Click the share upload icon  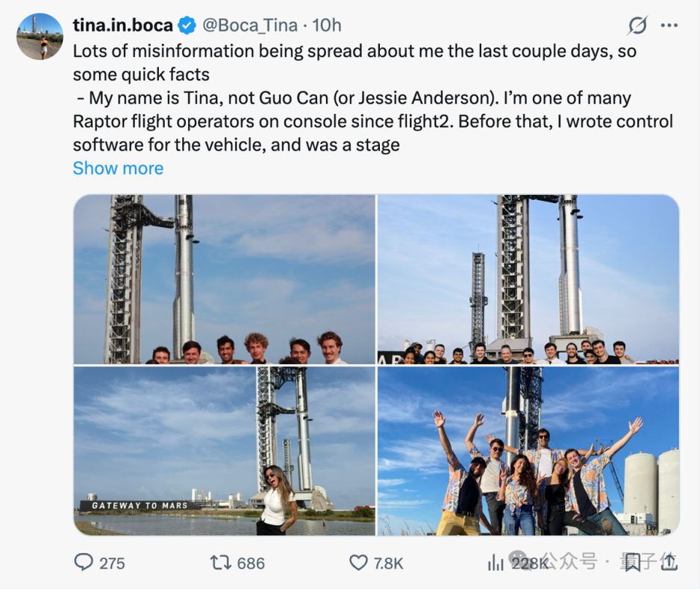[669, 562]
